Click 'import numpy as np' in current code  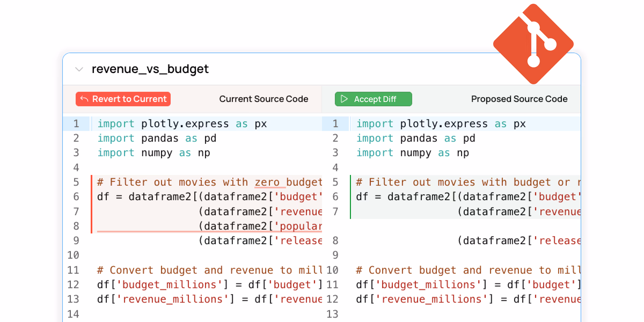click(x=153, y=153)
